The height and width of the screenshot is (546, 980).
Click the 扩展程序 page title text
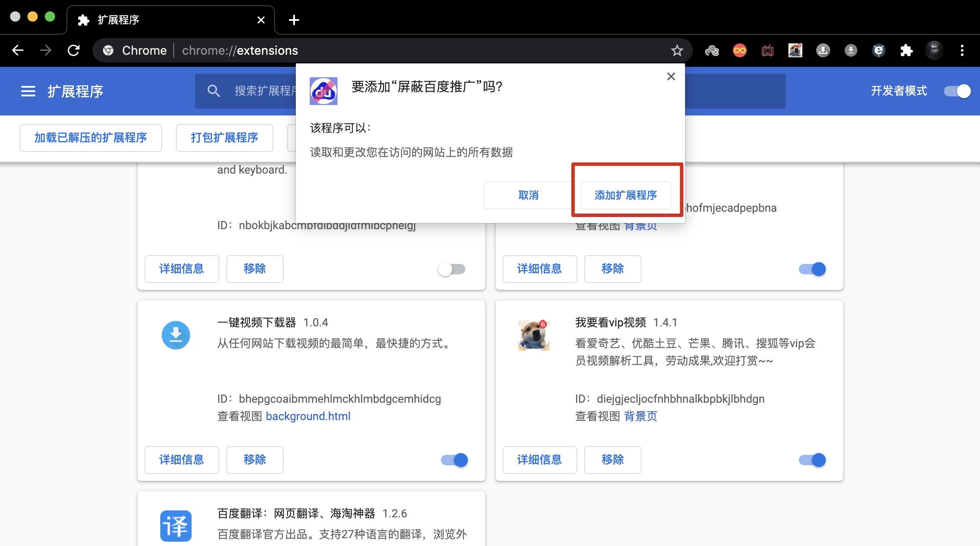coord(76,92)
